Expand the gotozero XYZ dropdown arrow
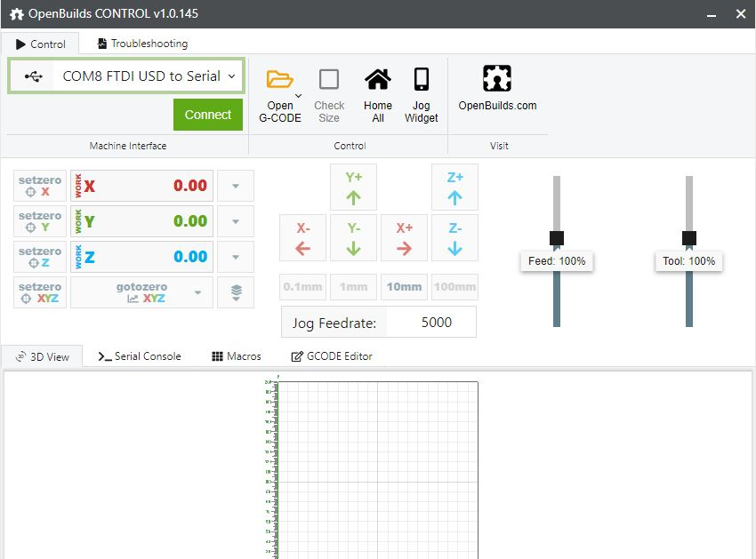 coord(197,292)
